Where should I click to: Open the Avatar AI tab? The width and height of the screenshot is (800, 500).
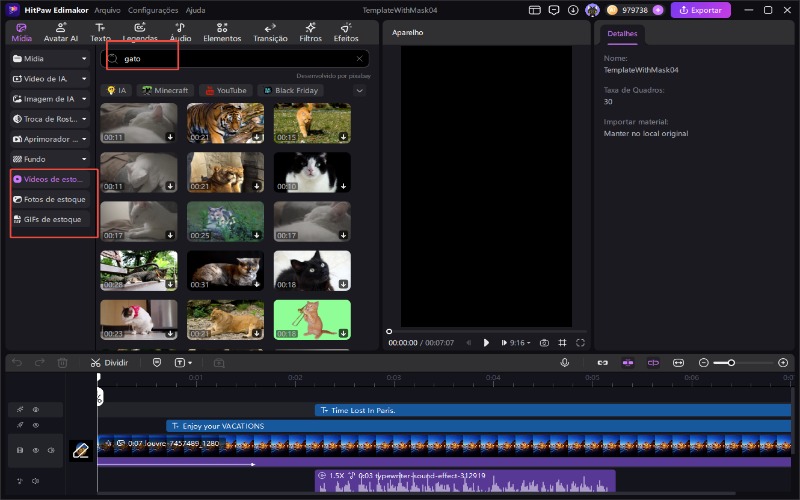tap(61, 32)
